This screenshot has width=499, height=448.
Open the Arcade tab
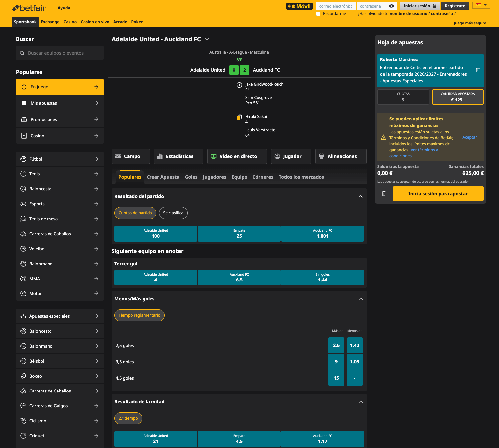(120, 22)
